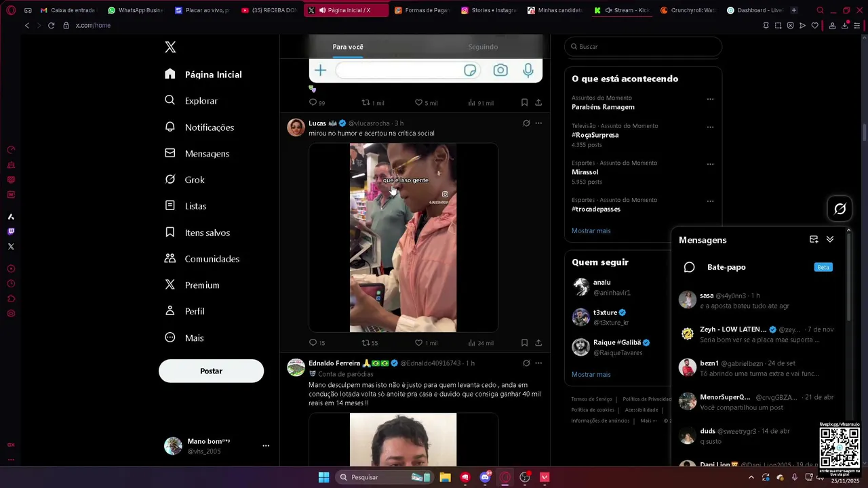868x488 pixels.
Task: Click Grok icon on Lucas's post
Action: [526, 123]
